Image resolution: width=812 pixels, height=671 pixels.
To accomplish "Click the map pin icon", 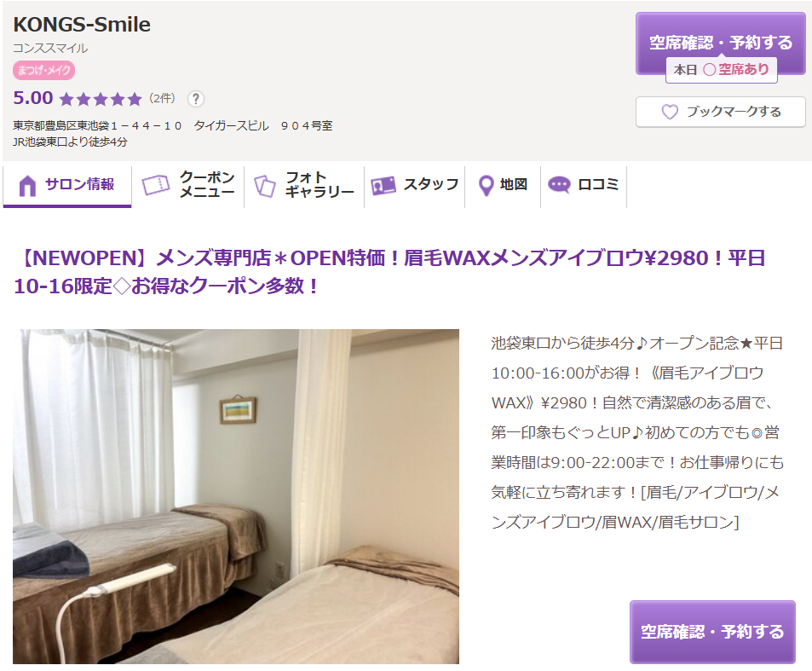I will (x=486, y=185).
